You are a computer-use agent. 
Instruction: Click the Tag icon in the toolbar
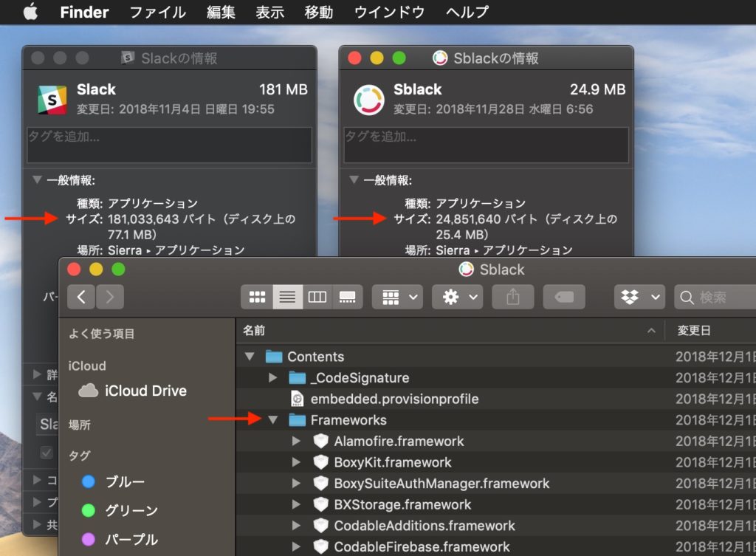[x=563, y=297]
